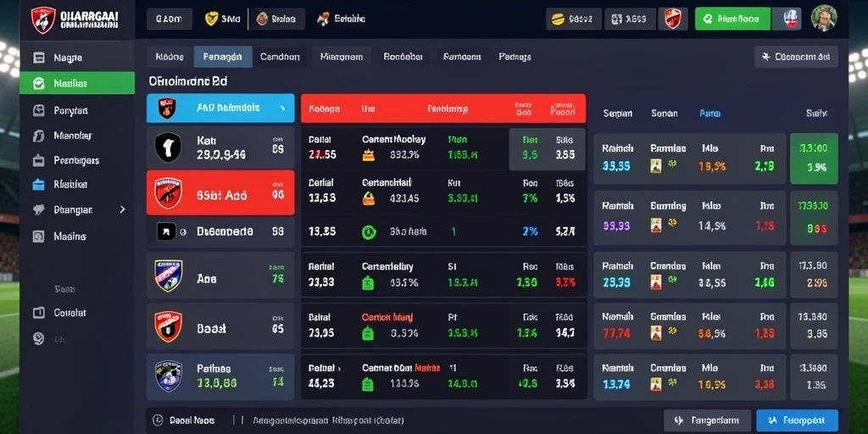Select the blue Fato tab in right panel
Image resolution: width=868 pixels, height=434 pixels.
[x=710, y=114]
